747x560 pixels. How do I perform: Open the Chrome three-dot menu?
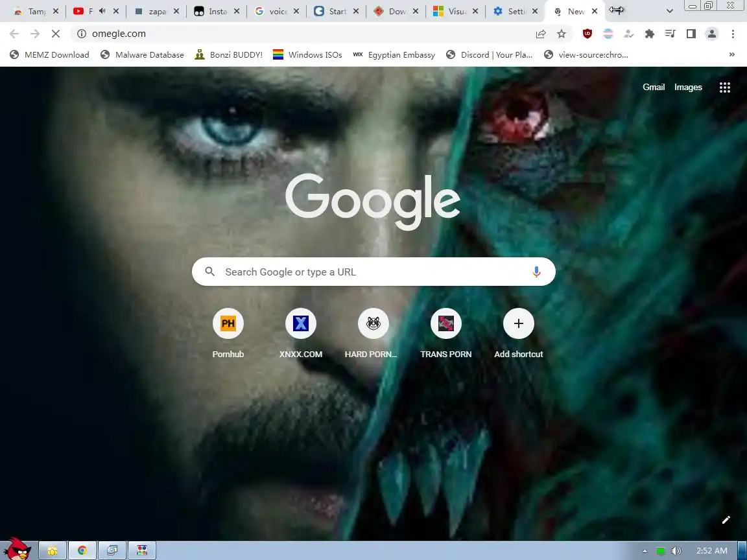coord(733,34)
